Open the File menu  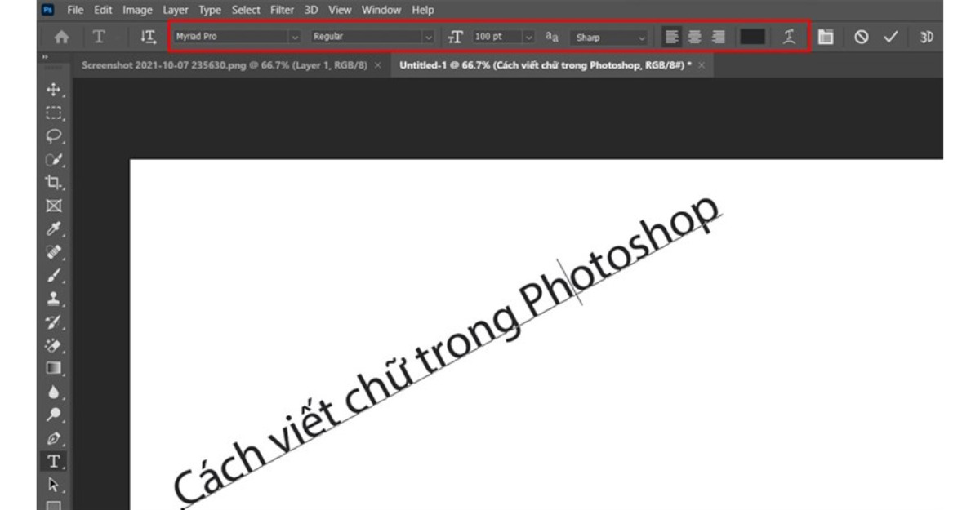click(x=76, y=11)
